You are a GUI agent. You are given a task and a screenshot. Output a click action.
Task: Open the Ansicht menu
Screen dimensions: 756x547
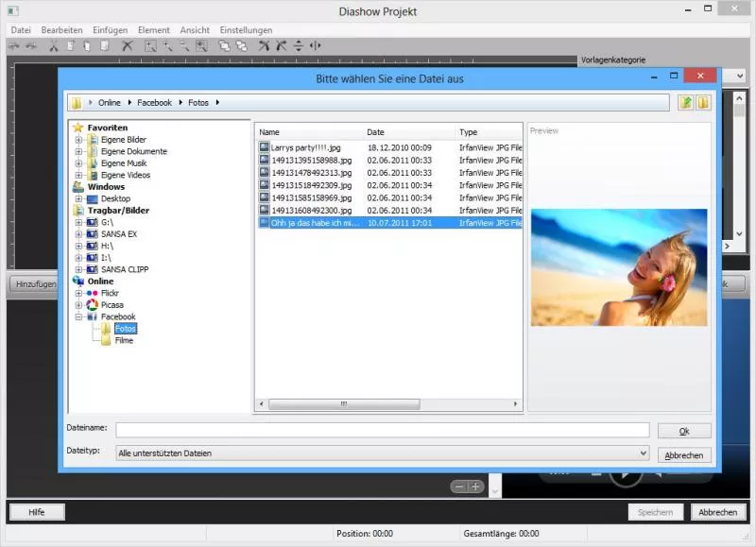point(195,30)
